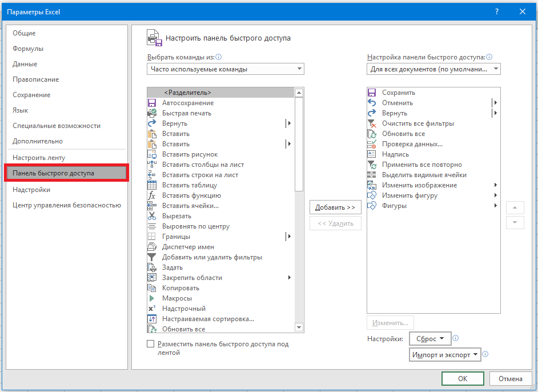Click info icon beside Импорт и экспорт

[485, 354]
